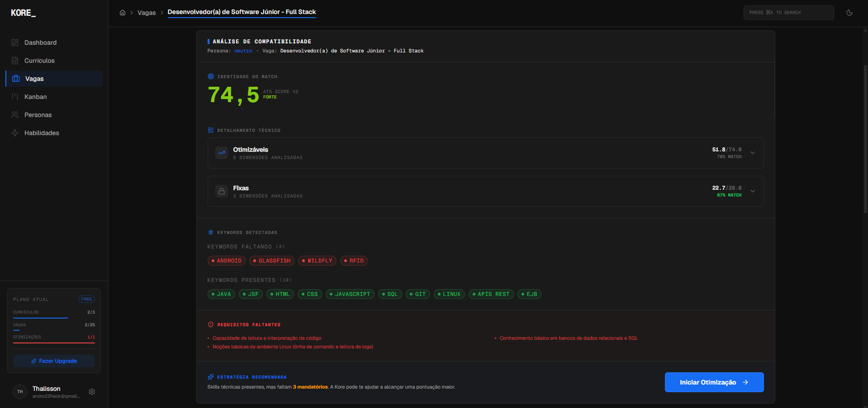The image size is (868, 408).
Task: Click the RFID missing keyword tag
Action: click(354, 261)
